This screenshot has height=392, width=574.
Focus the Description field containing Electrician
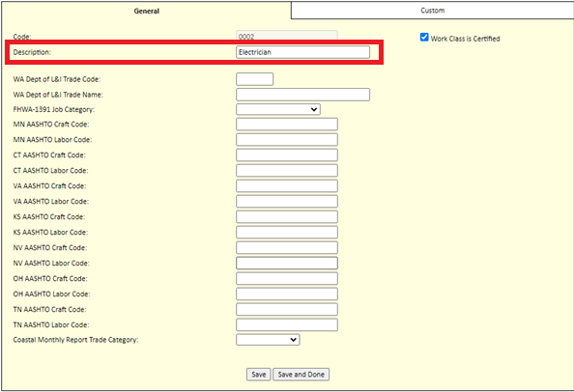pos(302,52)
